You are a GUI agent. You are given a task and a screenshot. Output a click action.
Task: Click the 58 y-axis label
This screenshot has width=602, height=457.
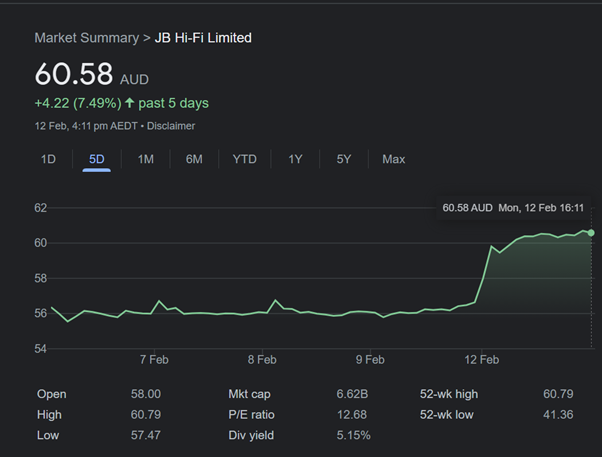pyautogui.click(x=41, y=278)
